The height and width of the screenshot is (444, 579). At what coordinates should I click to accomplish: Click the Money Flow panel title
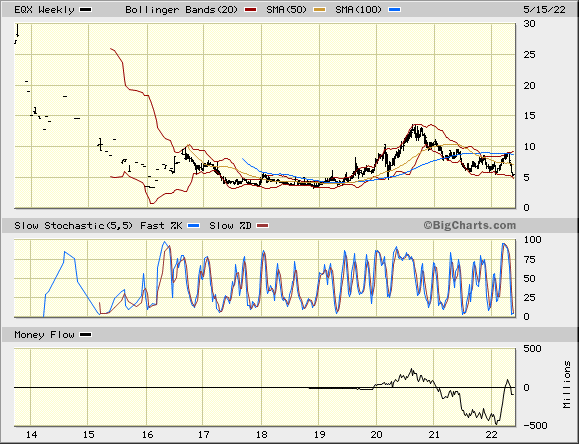click(44, 335)
